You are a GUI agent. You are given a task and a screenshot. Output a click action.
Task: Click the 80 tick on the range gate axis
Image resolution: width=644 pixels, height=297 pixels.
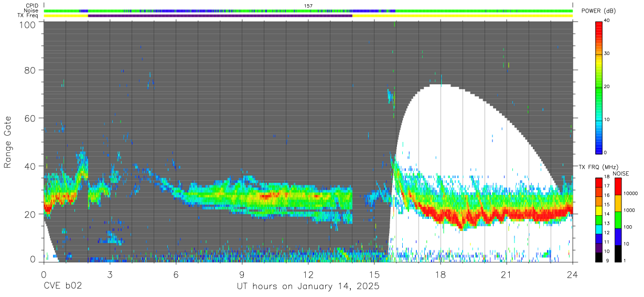(x=30, y=70)
